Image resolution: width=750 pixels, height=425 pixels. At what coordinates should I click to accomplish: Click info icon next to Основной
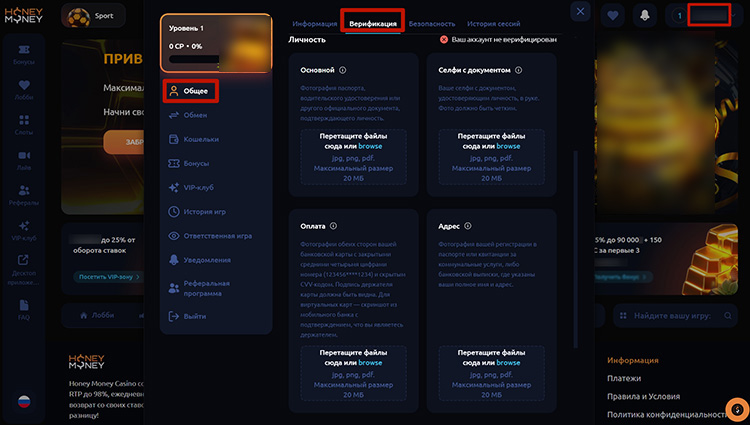pos(343,71)
